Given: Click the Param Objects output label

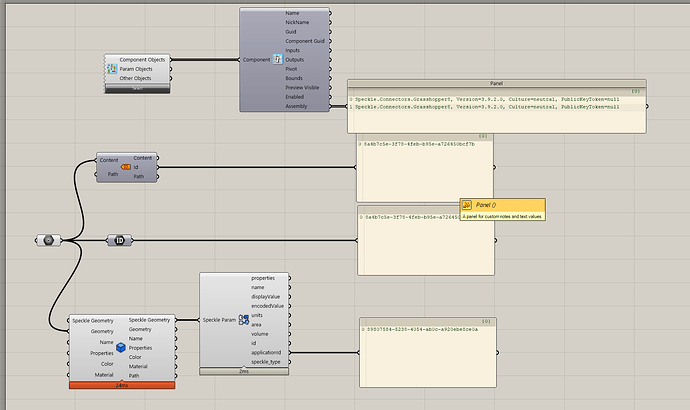Looking at the screenshot, I should coord(136,69).
